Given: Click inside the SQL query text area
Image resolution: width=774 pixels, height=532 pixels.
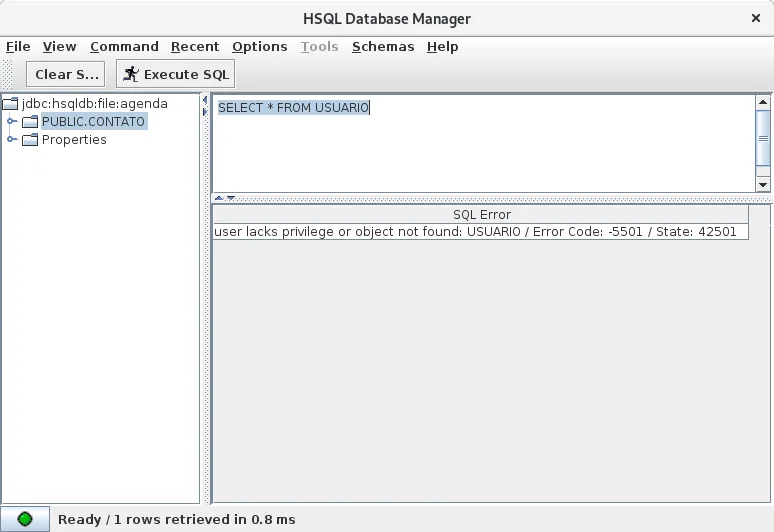Looking at the screenshot, I should click(480, 150).
